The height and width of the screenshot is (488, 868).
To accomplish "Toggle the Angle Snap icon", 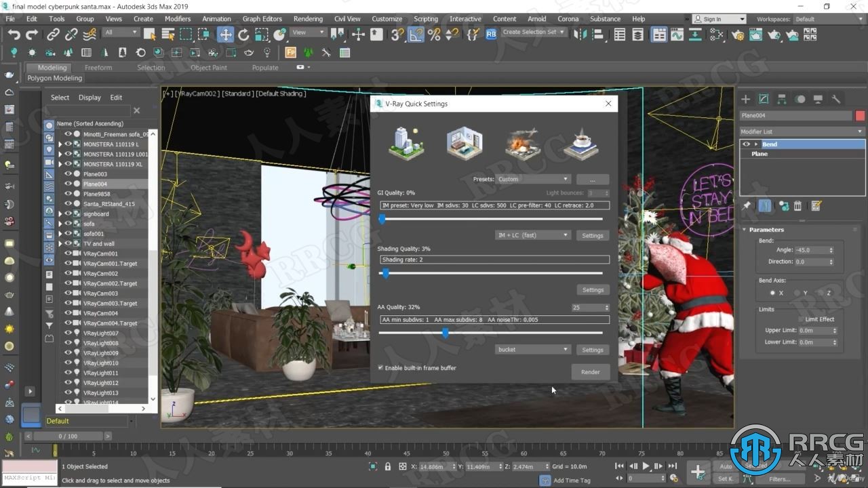I will [416, 35].
